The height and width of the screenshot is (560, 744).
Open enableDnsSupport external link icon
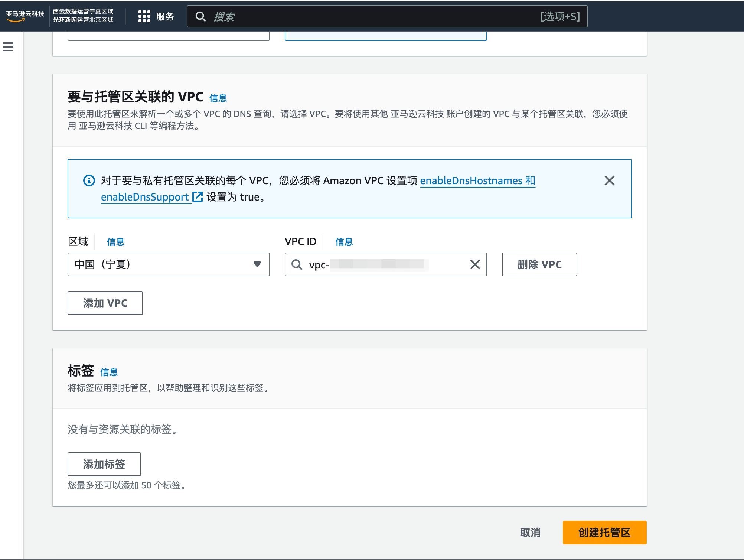(x=197, y=197)
